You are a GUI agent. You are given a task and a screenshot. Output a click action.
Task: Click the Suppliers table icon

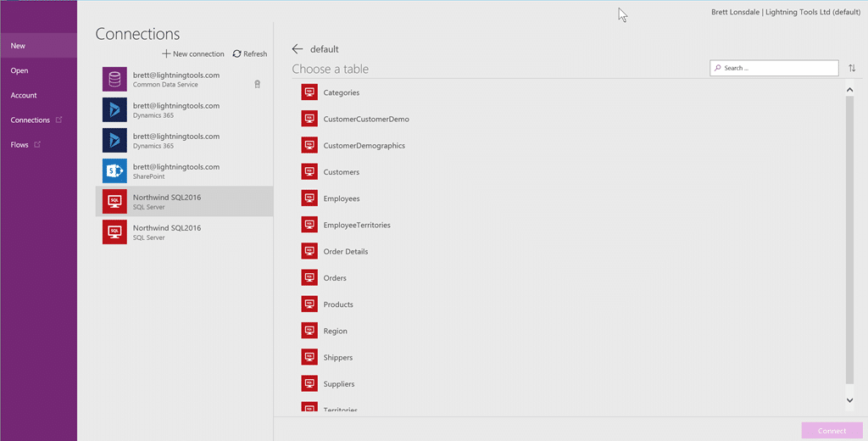(x=309, y=383)
